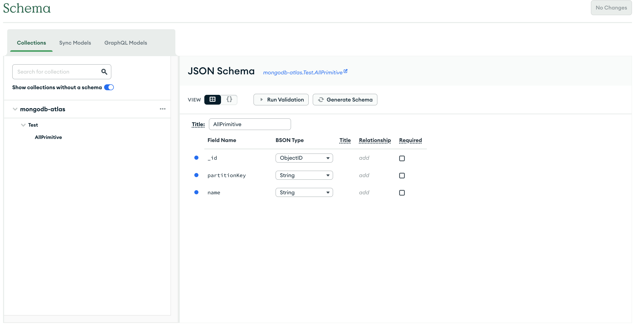Click the blue dot beside partitionKey
Image resolution: width=644 pixels, height=324 pixels.
(x=196, y=175)
